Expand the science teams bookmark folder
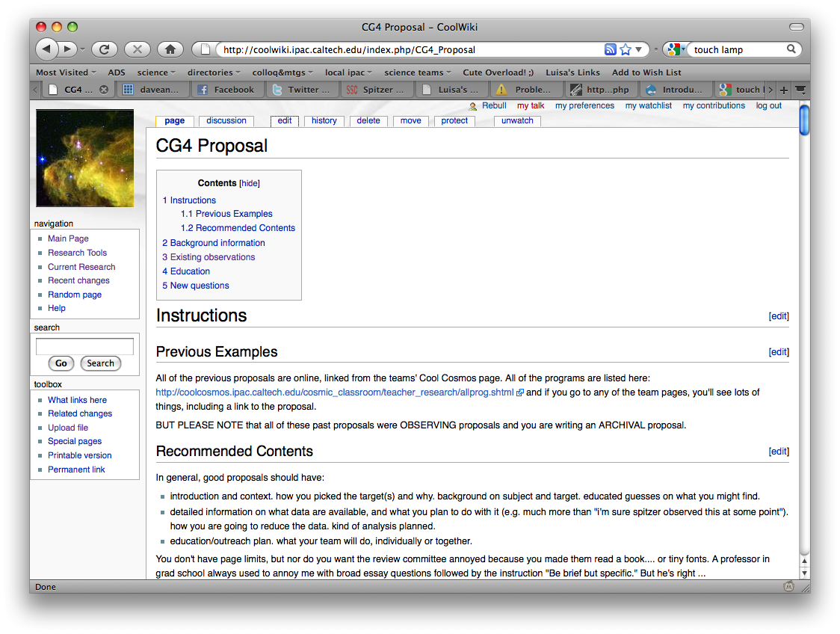The image size is (840, 634). tap(418, 73)
